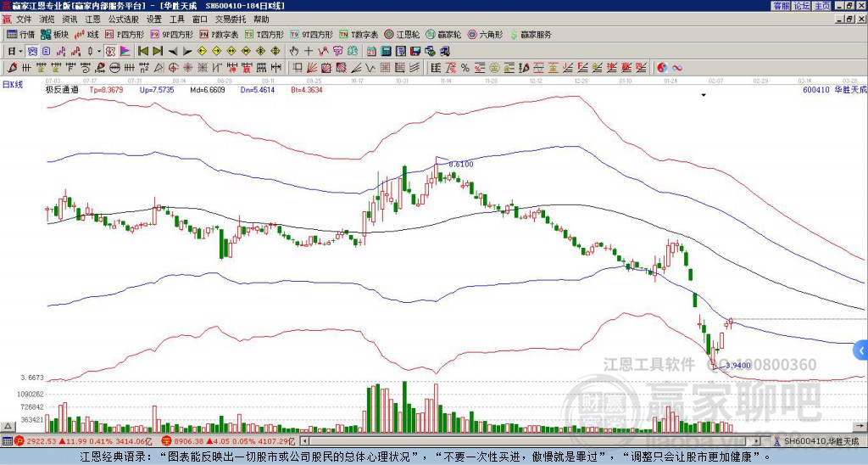
Task: Open 赢家服务 from toolbar
Action: click(530, 34)
